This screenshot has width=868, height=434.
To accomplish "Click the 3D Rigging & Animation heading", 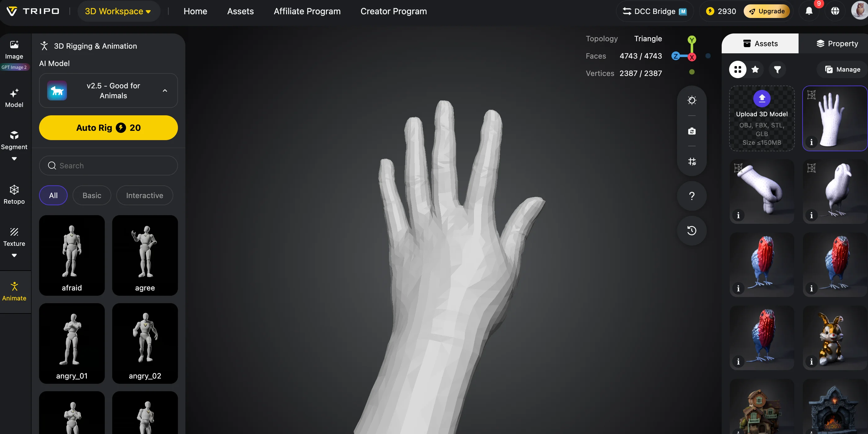I will pos(95,46).
